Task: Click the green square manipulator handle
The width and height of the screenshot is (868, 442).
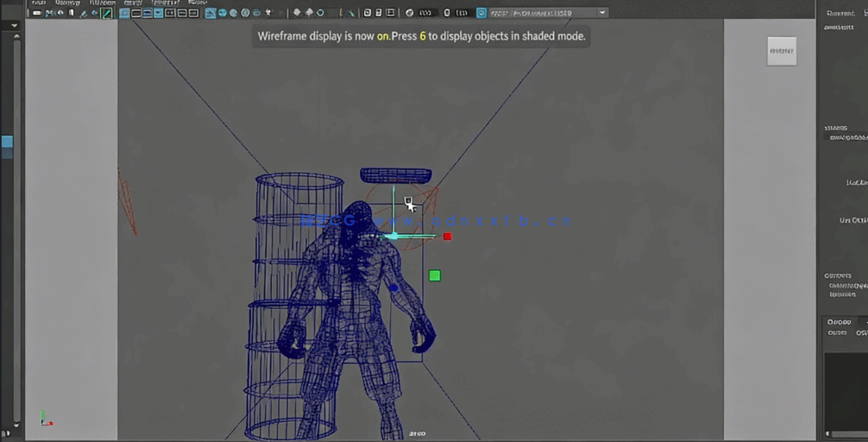Action: [x=435, y=275]
